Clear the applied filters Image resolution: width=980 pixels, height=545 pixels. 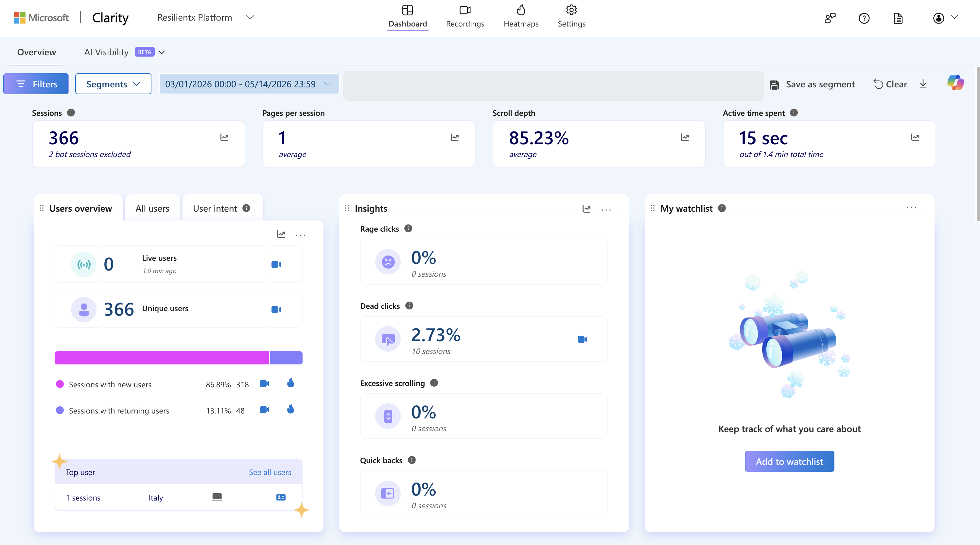click(x=890, y=84)
